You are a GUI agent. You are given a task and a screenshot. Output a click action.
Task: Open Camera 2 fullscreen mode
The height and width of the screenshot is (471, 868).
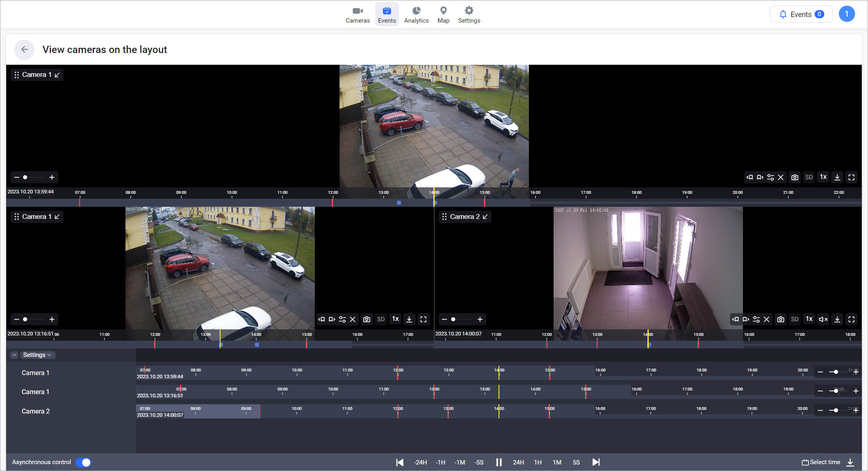coord(851,319)
